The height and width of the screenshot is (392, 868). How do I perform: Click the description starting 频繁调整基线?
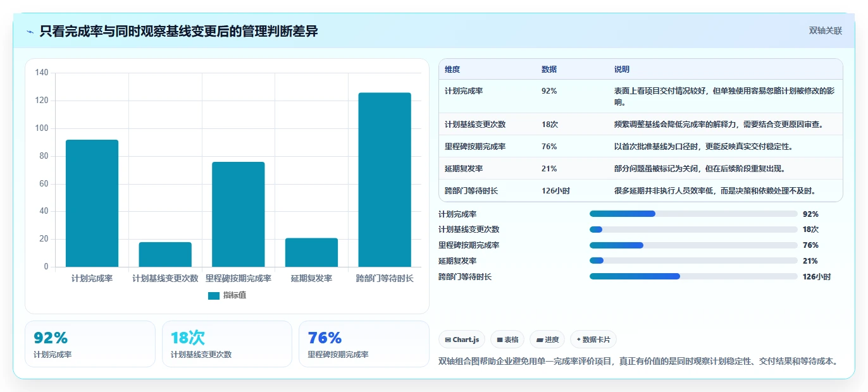click(x=719, y=125)
